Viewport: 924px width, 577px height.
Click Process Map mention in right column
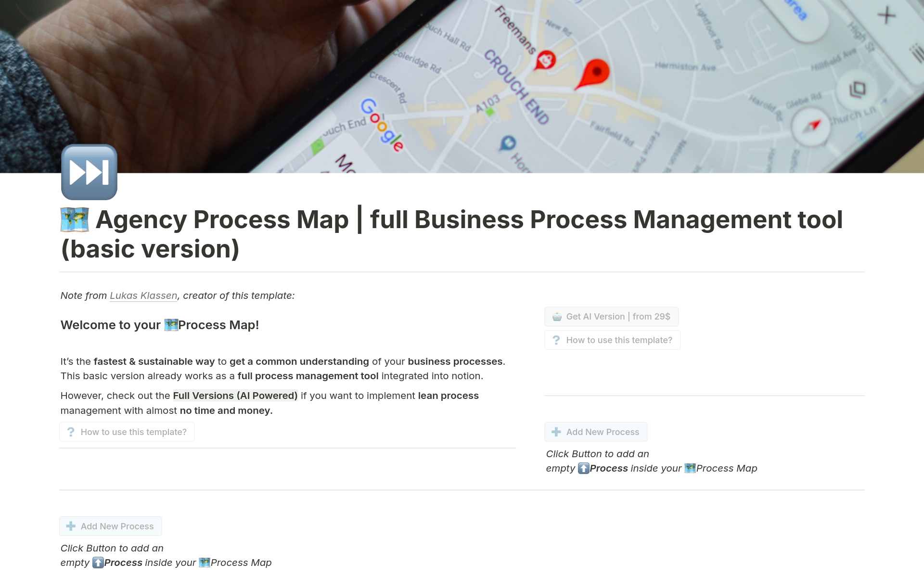[721, 468]
